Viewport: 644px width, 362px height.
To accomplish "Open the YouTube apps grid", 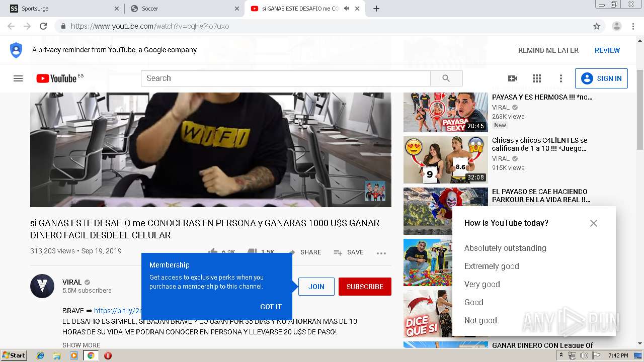I will (x=537, y=78).
